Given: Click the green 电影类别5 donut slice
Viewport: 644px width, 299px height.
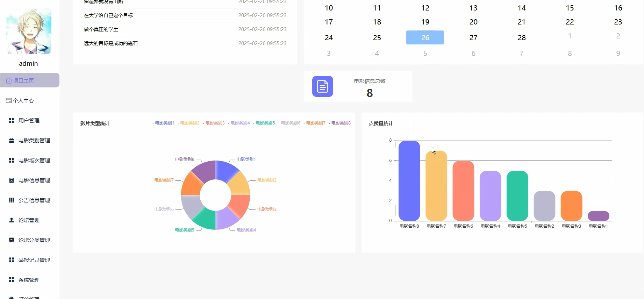Looking at the screenshot, I should point(206,218).
